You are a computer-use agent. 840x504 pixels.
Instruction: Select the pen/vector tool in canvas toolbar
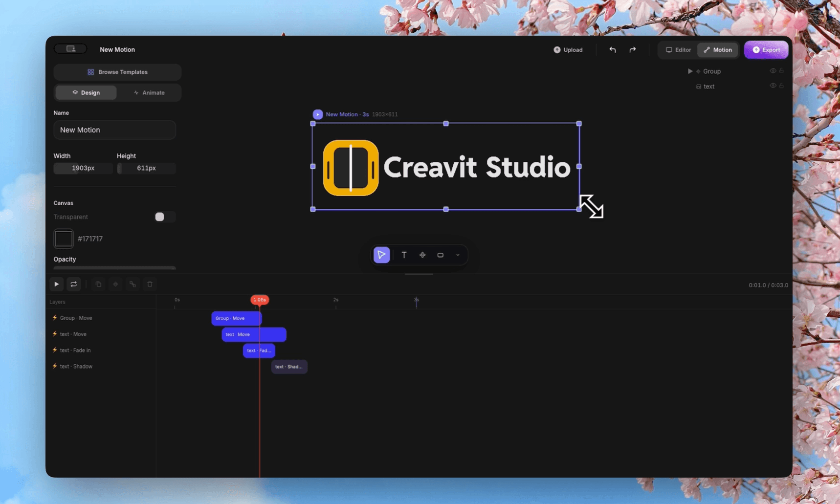click(x=422, y=255)
